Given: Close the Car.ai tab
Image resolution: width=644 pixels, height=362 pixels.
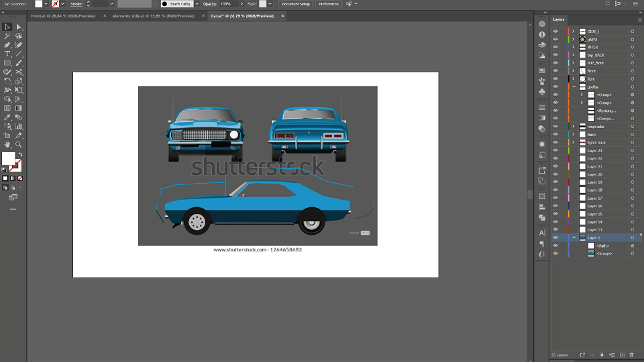Looking at the screenshot, I should point(282,16).
